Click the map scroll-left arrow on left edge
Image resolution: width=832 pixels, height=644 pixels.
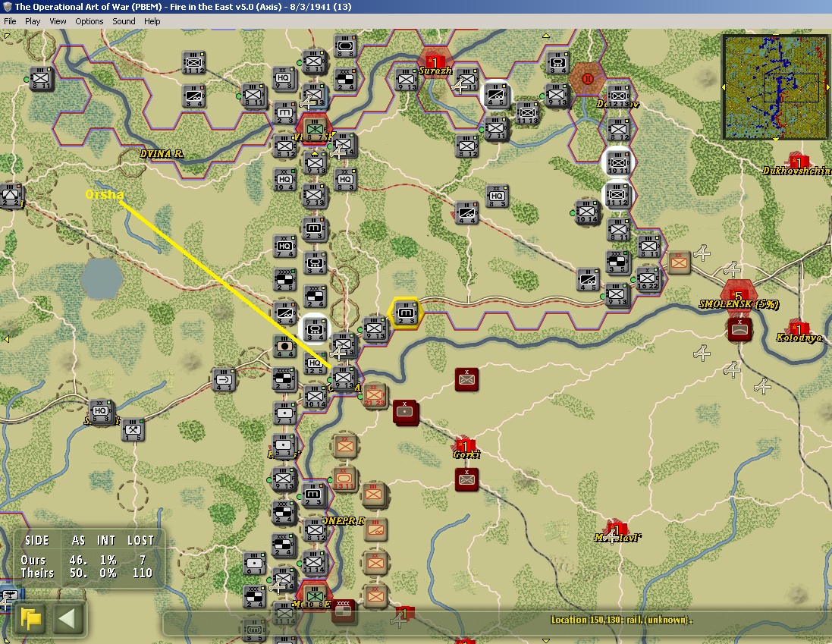pyautogui.click(x=6, y=338)
